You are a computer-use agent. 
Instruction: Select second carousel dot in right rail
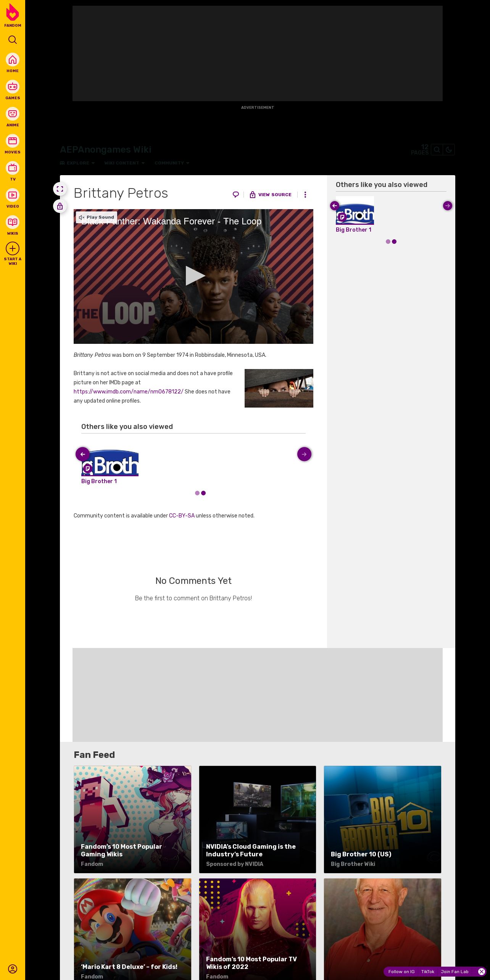pyautogui.click(x=394, y=242)
